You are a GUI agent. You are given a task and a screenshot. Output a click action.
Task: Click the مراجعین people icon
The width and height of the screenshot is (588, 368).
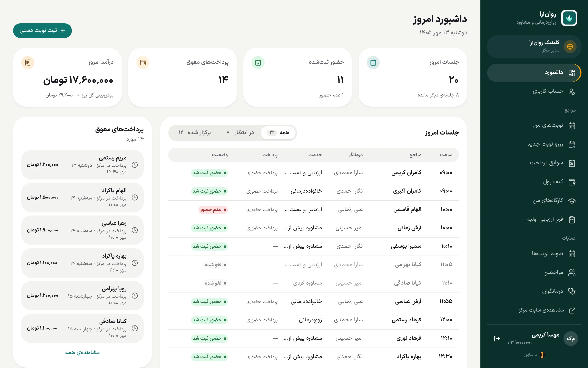[572, 272]
